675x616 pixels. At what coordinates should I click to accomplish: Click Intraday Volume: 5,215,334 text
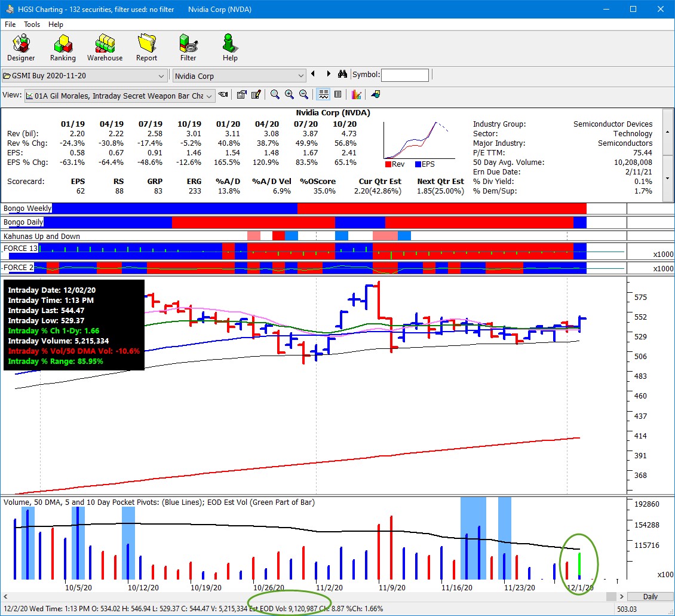click(59, 341)
